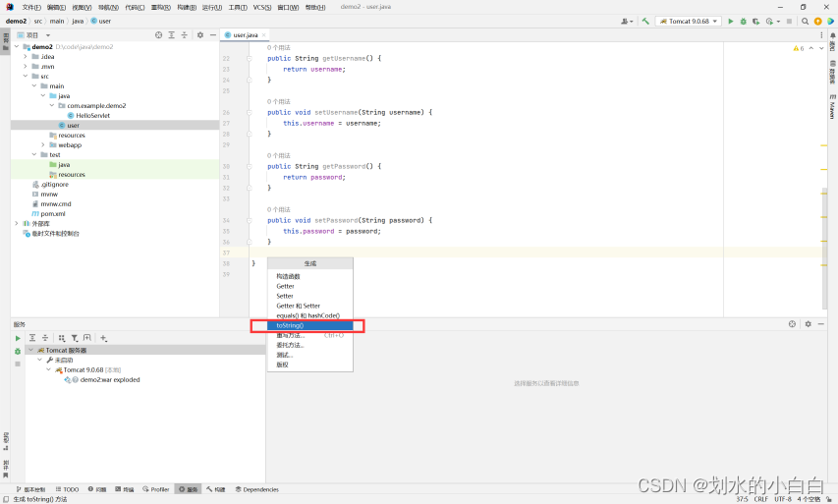The width and height of the screenshot is (838, 504).
Task: Go to next highlighted problem arrow
Action: coord(821,48)
